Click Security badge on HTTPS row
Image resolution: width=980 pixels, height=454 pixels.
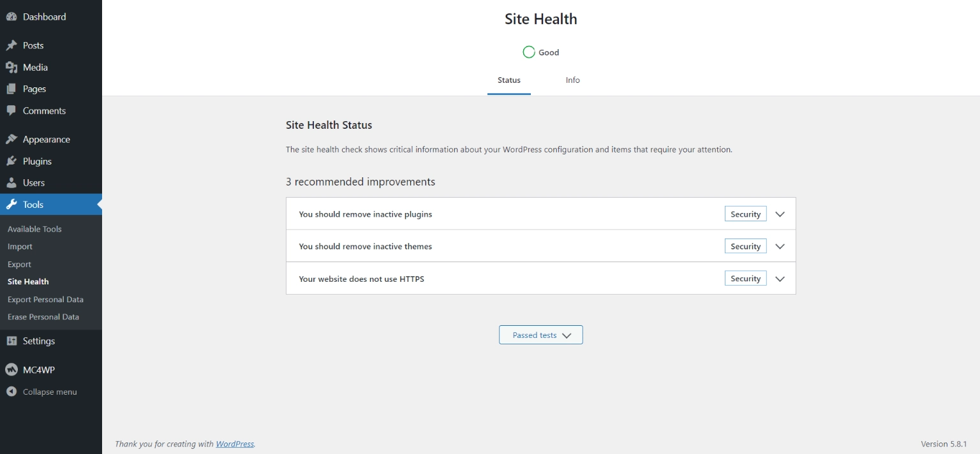745,279
